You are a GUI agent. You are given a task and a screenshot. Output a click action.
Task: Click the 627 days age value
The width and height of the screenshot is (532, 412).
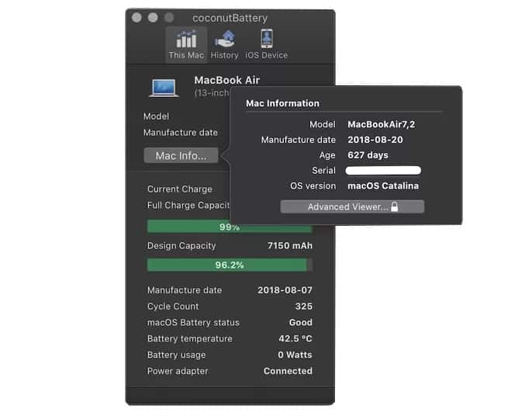click(x=368, y=155)
